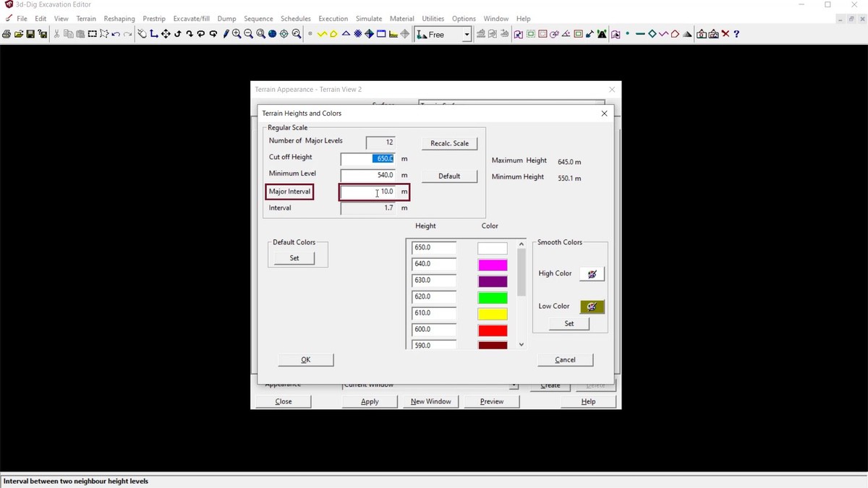Screen dimensions: 868x488
Task: Select the pencil draw tool
Action: pyautogui.click(x=226, y=34)
